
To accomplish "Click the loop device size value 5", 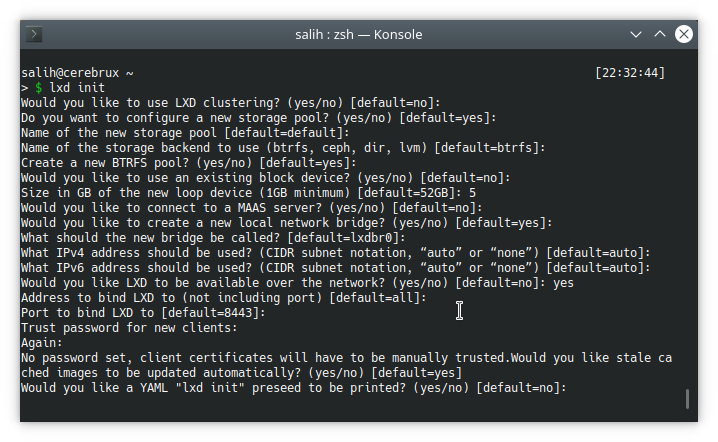I will coord(472,193).
